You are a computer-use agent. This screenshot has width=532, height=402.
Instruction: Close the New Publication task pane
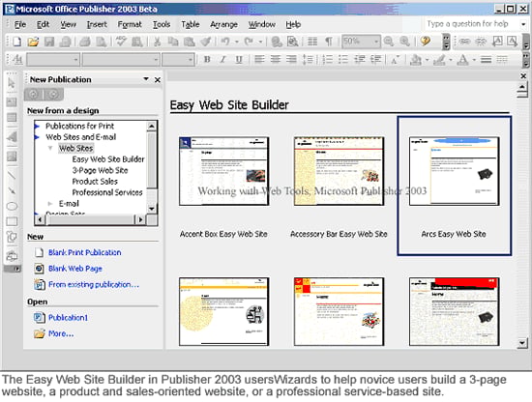point(158,80)
